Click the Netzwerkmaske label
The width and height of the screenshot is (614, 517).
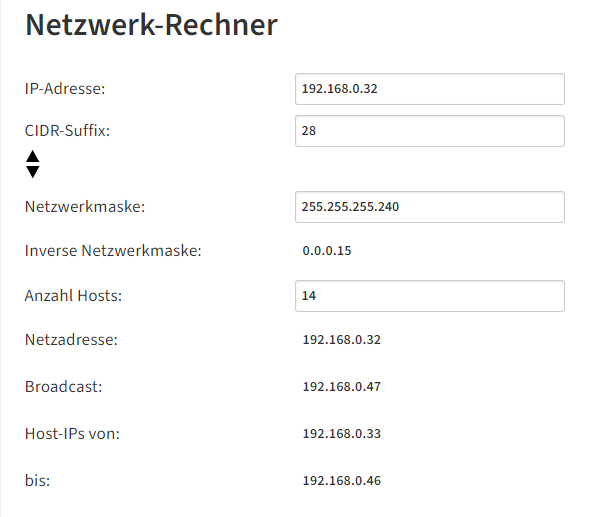85,207
